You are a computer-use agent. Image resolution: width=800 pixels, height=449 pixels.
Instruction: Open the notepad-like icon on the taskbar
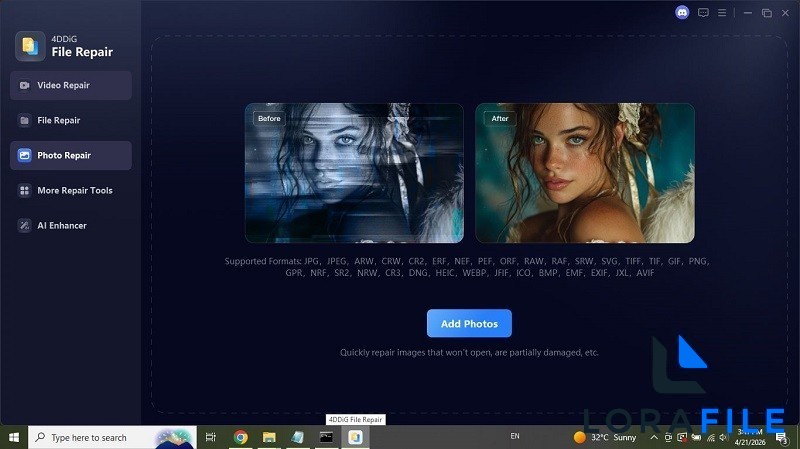coord(297,437)
